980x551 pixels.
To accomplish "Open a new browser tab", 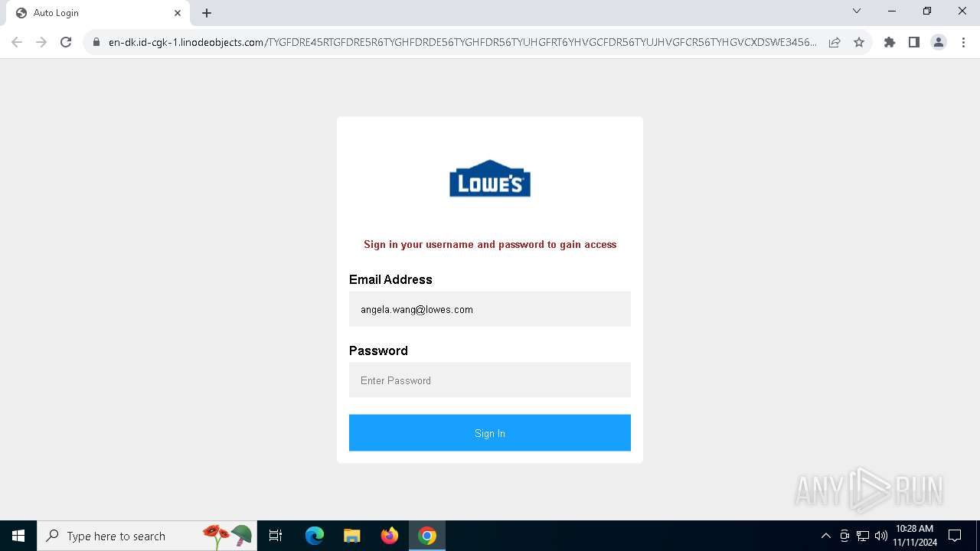I will pyautogui.click(x=207, y=13).
